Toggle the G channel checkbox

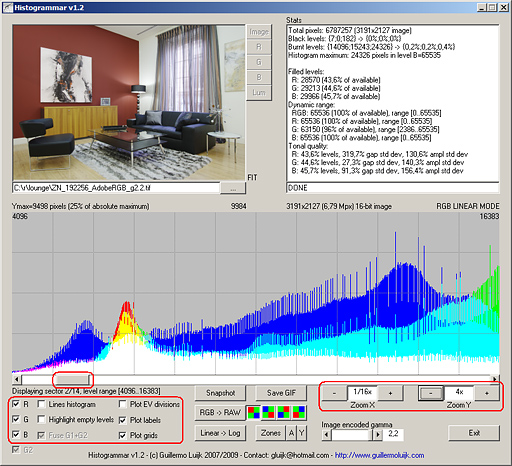tap(16, 419)
